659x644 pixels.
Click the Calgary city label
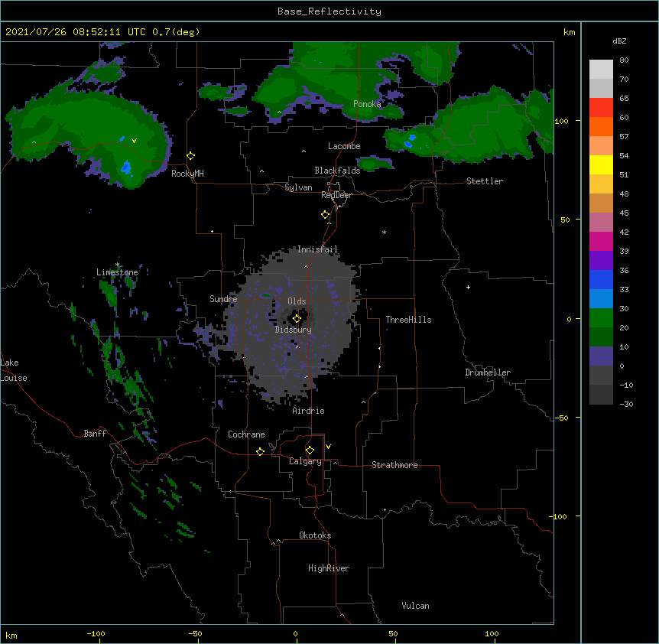pos(306,461)
